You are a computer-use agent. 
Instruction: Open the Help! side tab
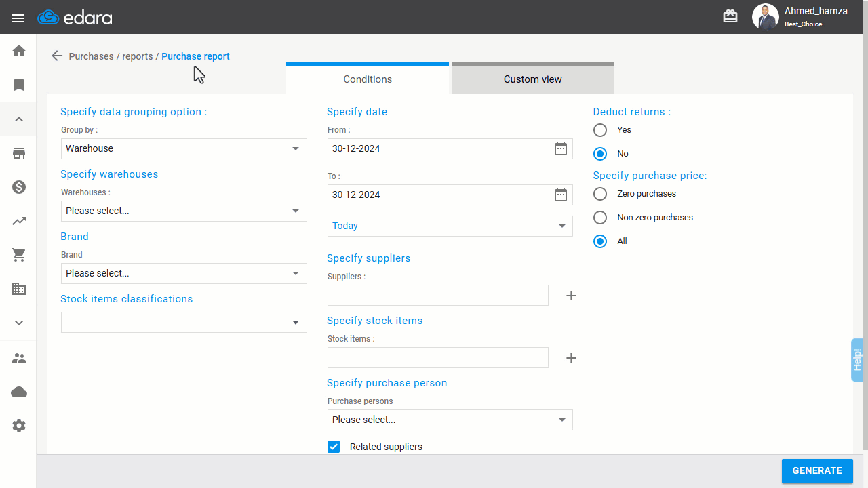click(x=857, y=360)
